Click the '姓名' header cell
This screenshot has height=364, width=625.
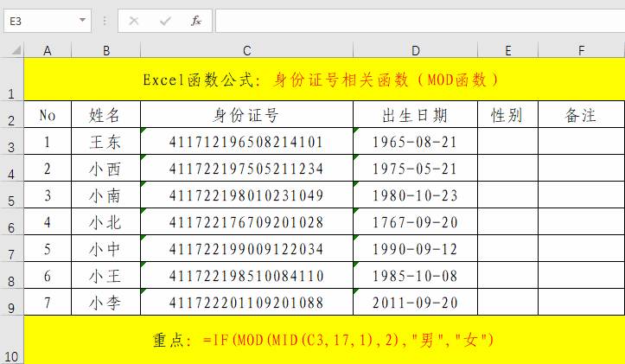pyautogui.click(x=106, y=115)
